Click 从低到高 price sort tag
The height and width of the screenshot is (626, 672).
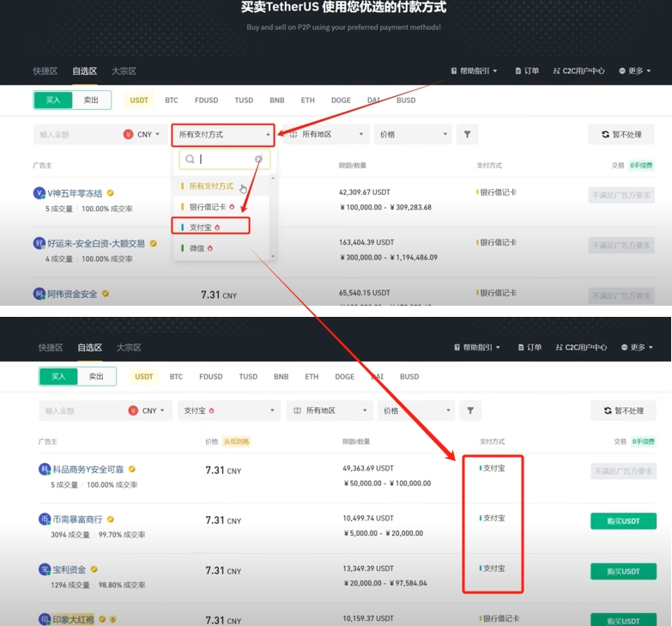pos(236,441)
